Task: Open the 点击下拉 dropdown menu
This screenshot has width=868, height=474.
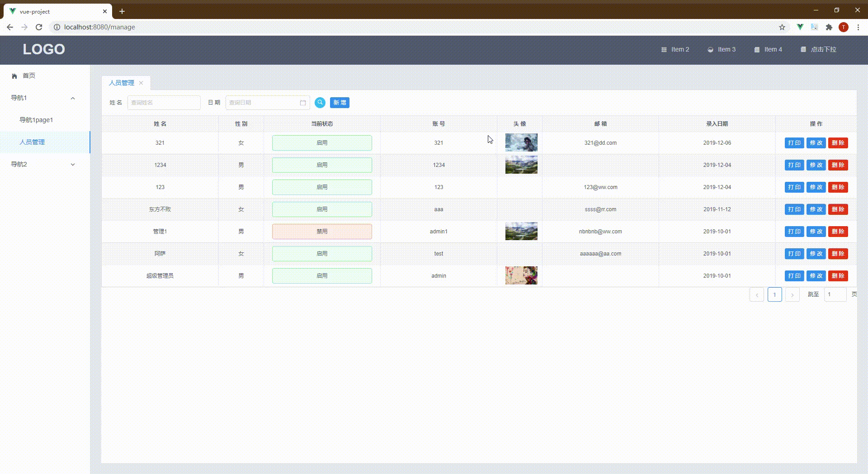Action: [819, 49]
